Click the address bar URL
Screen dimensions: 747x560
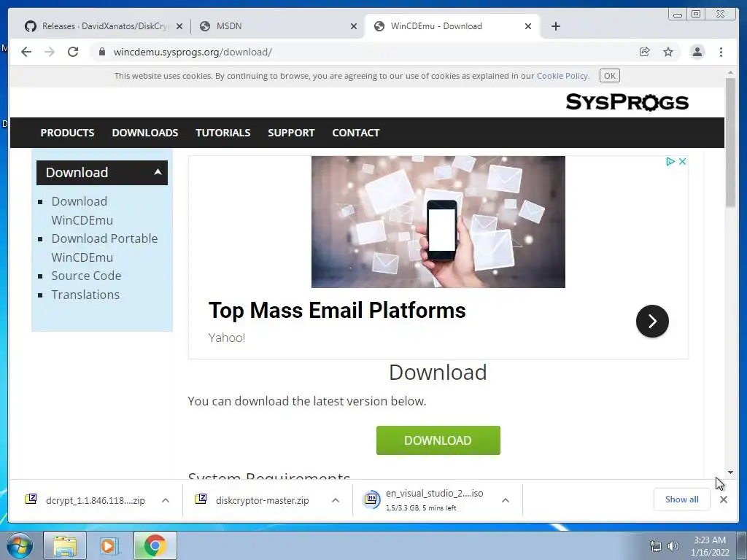[x=193, y=52]
